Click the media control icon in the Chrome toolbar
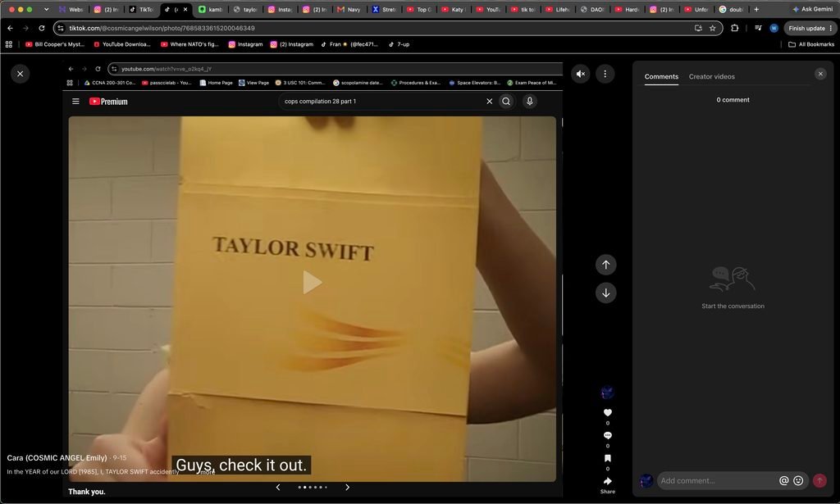The image size is (840, 504). [758, 28]
